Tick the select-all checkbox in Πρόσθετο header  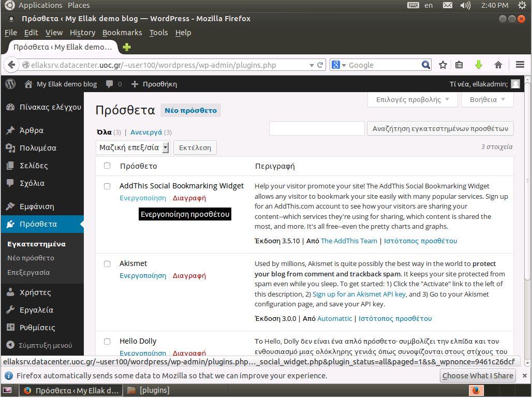(107, 166)
